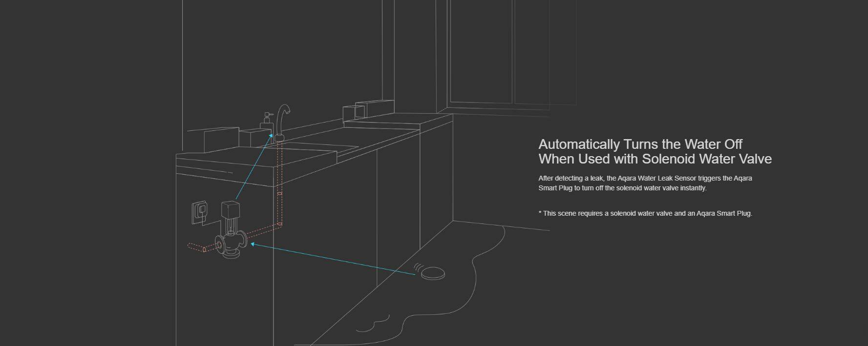
Task: Click the footnote 'This scene requires a solenoid'
Action: pos(645,213)
